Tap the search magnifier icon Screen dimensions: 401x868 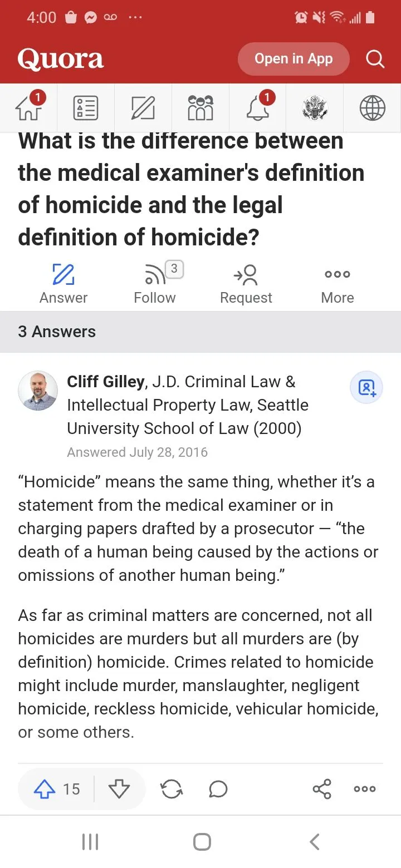tap(375, 59)
